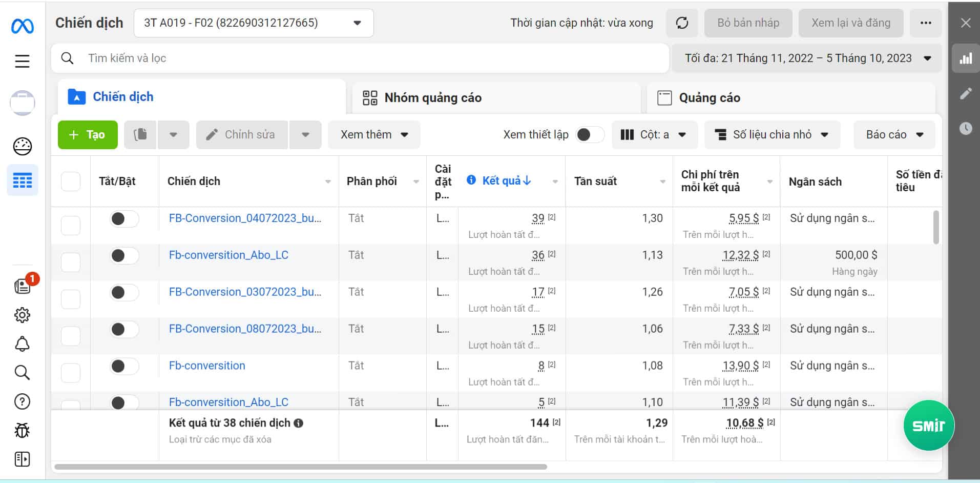Open the account overview gauge icon
980x483 pixels.
(22, 147)
